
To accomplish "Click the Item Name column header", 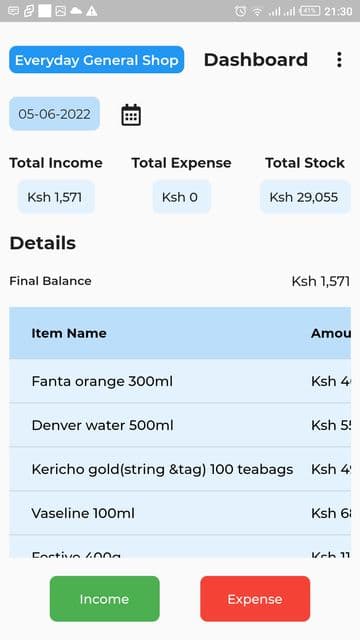I will point(69,333).
